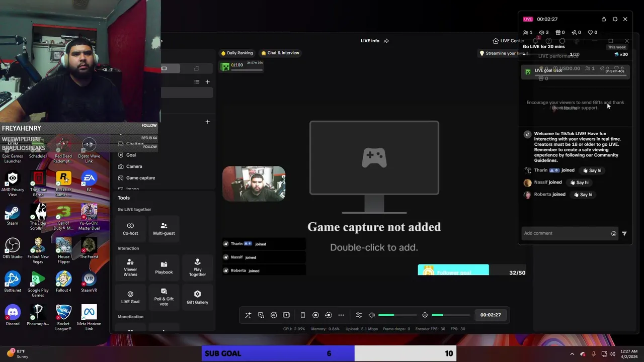Open the chat overlay settings gear
Image resolution: width=644 pixels, height=362 pixels.
pos(615,19)
